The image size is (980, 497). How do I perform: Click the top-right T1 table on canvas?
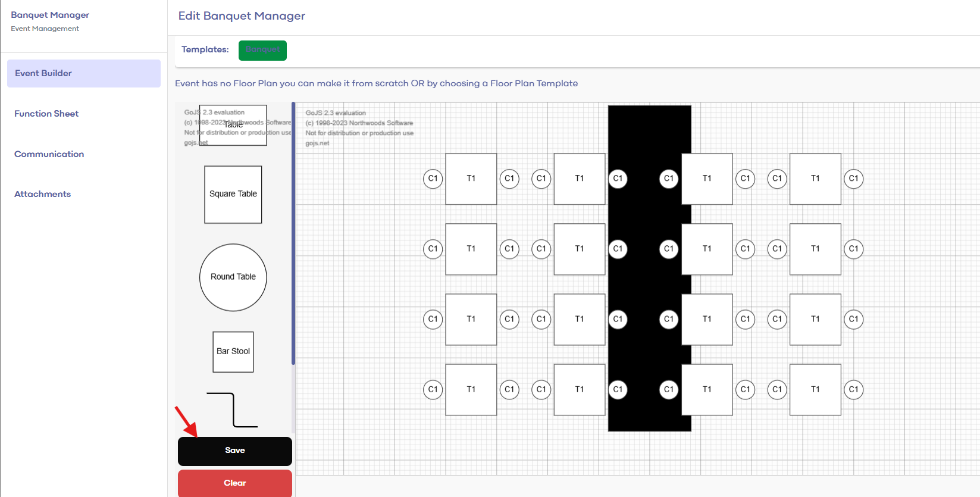(815, 179)
